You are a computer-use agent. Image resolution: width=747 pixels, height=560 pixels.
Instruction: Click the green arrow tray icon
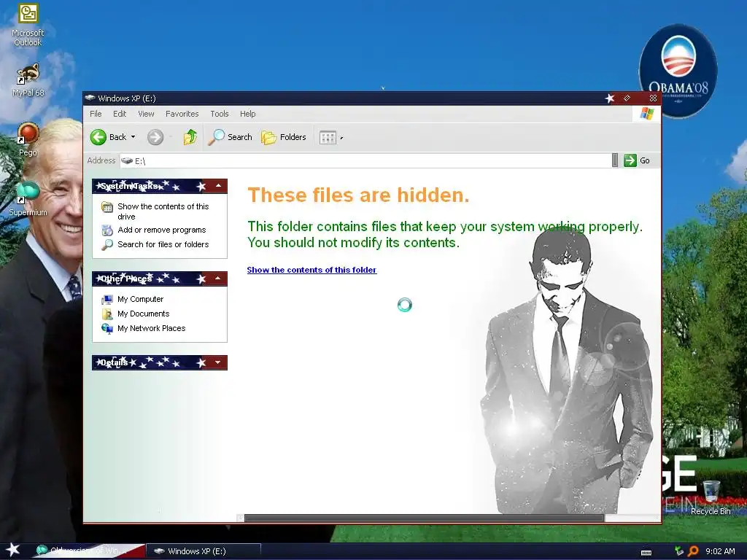point(679,551)
